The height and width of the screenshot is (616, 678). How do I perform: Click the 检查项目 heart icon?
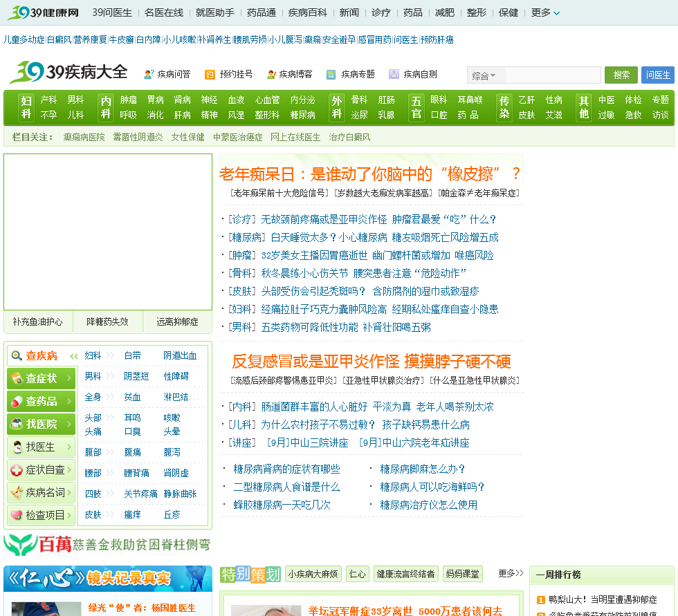pos(17,515)
